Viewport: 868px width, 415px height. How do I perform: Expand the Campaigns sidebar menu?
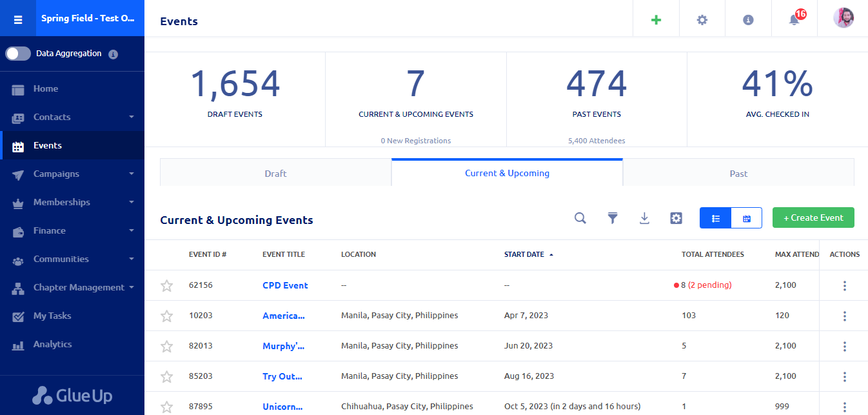point(72,174)
